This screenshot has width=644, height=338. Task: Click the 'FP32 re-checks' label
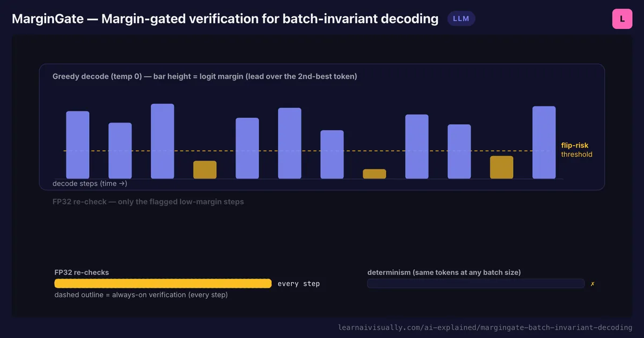(x=82, y=273)
